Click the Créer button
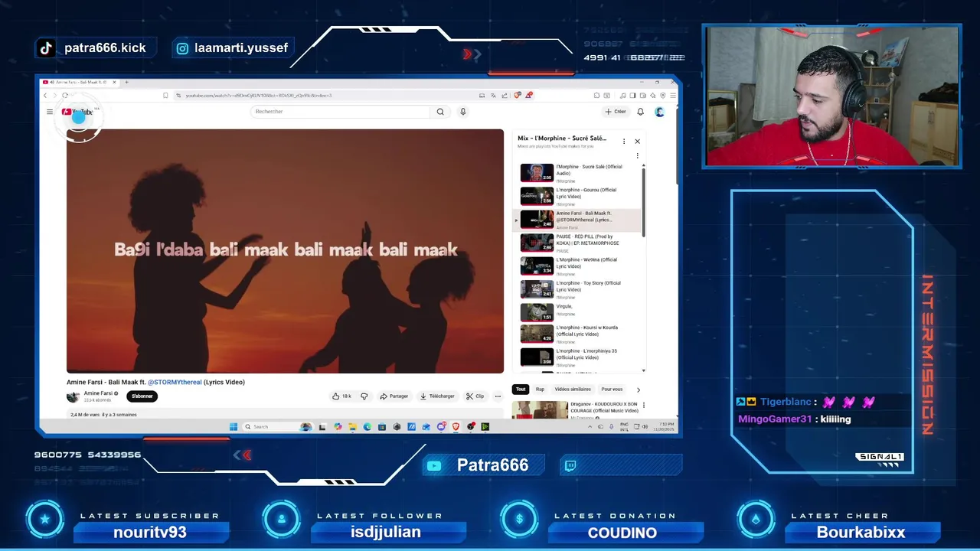 click(616, 112)
